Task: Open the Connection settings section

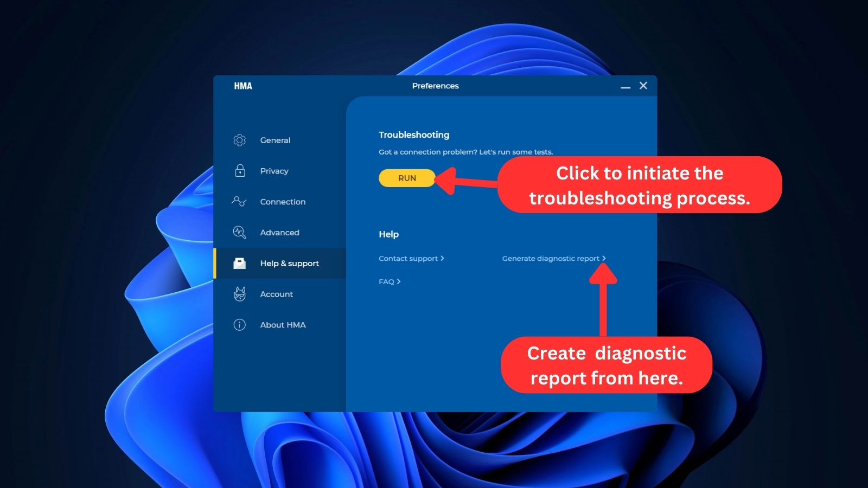Action: click(280, 202)
